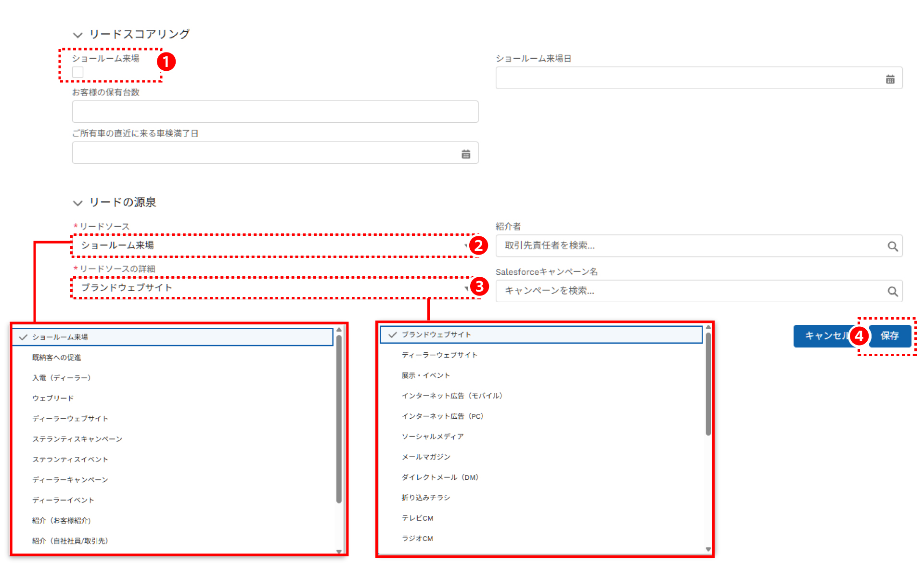Click the キャンセル button
This screenshot has width=924, height=579.
click(x=823, y=336)
